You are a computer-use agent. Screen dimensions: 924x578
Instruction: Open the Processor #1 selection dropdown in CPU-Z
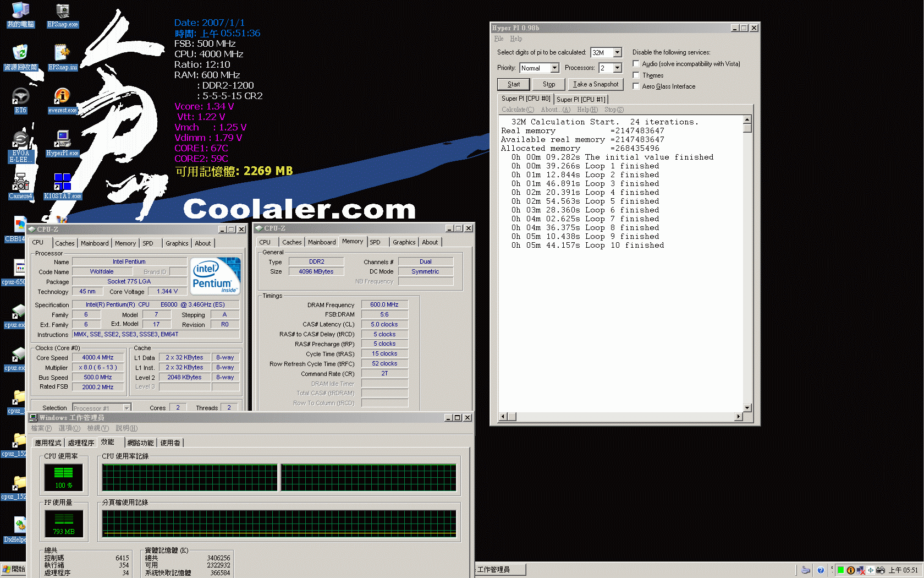coord(127,408)
